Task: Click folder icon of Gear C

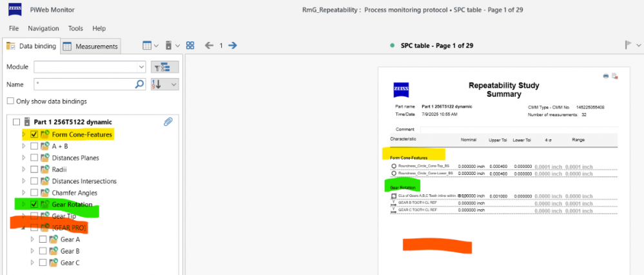Action: 54,262
